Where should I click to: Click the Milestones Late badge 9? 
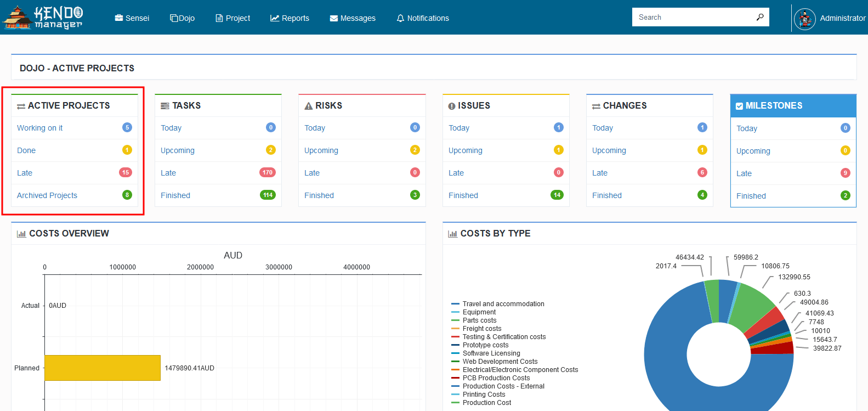click(846, 173)
